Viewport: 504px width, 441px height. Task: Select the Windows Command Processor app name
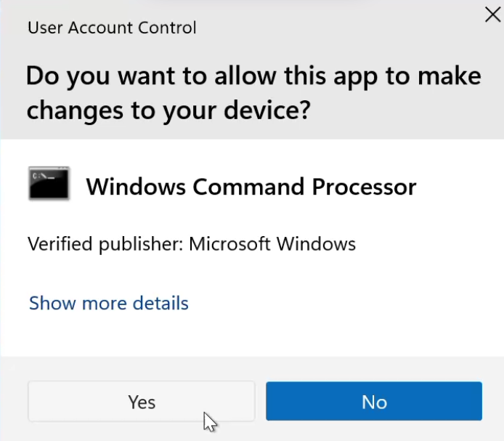(251, 187)
